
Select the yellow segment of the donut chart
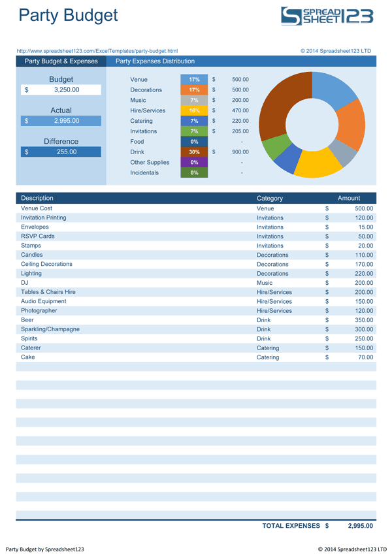(318, 167)
